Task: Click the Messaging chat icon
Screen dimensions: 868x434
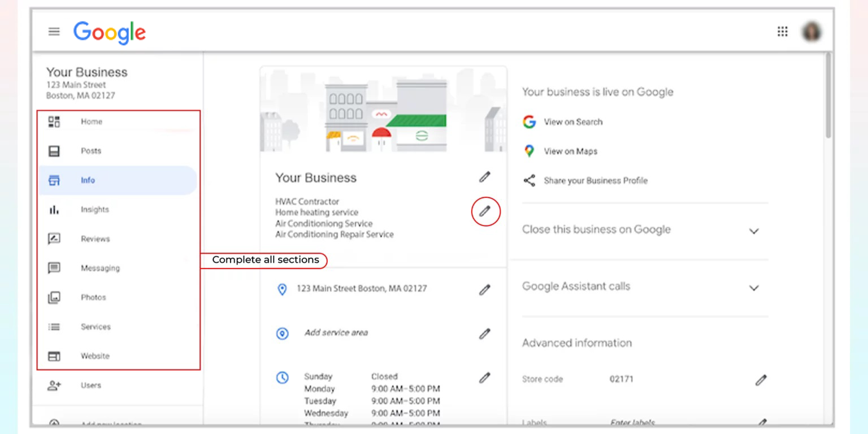Action: click(54, 268)
